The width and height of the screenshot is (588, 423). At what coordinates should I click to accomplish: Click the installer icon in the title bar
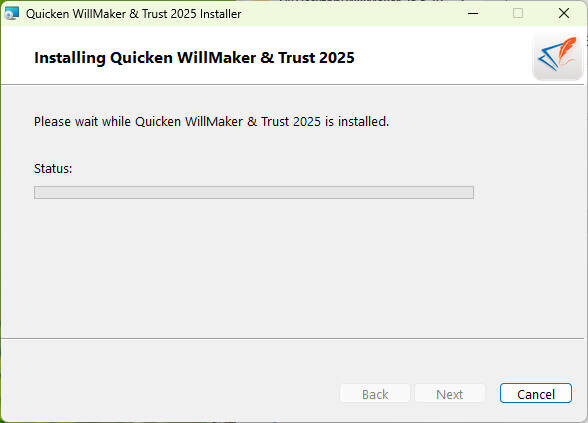[x=12, y=14]
